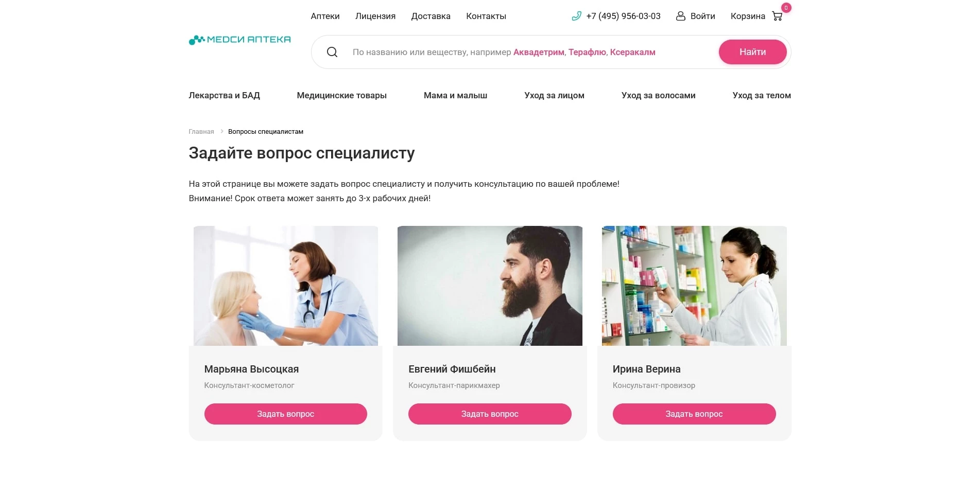Open the Аптеки menu item

(325, 16)
